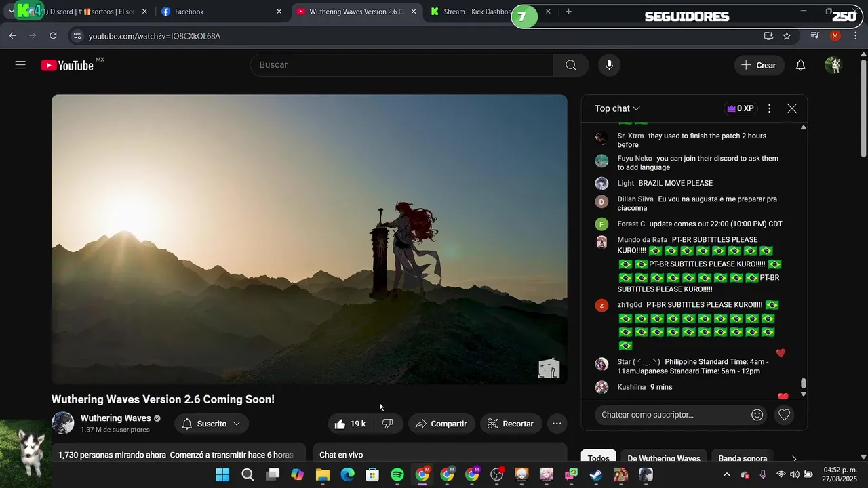Click Forest C's update time message
The width and height of the screenshot is (868, 488).
[x=715, y=224]
